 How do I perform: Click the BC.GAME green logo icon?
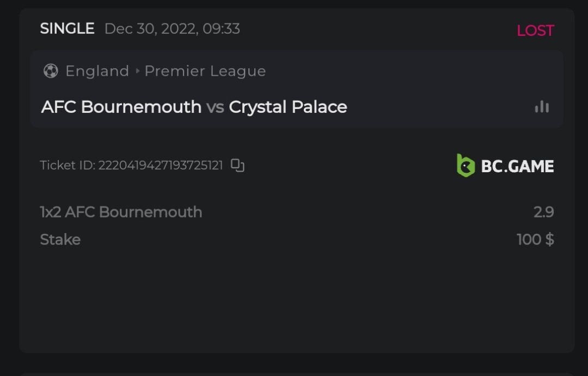coord(465,166)
